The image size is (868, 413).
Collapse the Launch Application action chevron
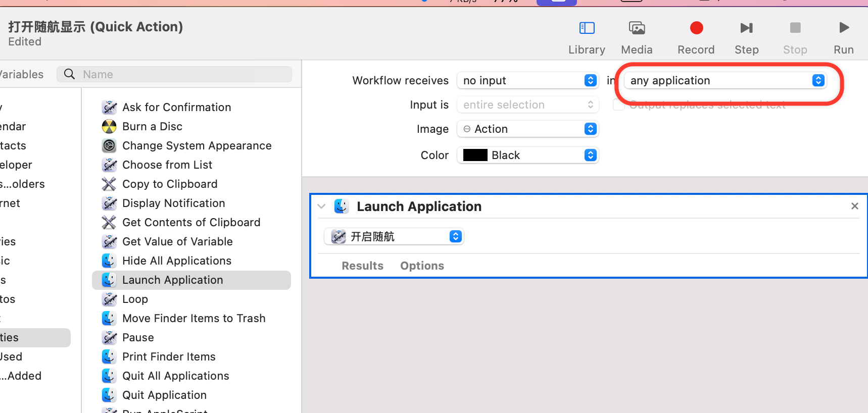(321, 206)
